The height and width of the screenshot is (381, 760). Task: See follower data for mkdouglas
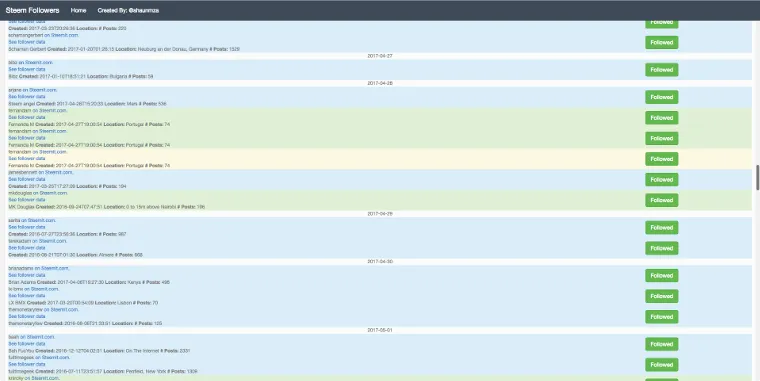pos(27,200)
